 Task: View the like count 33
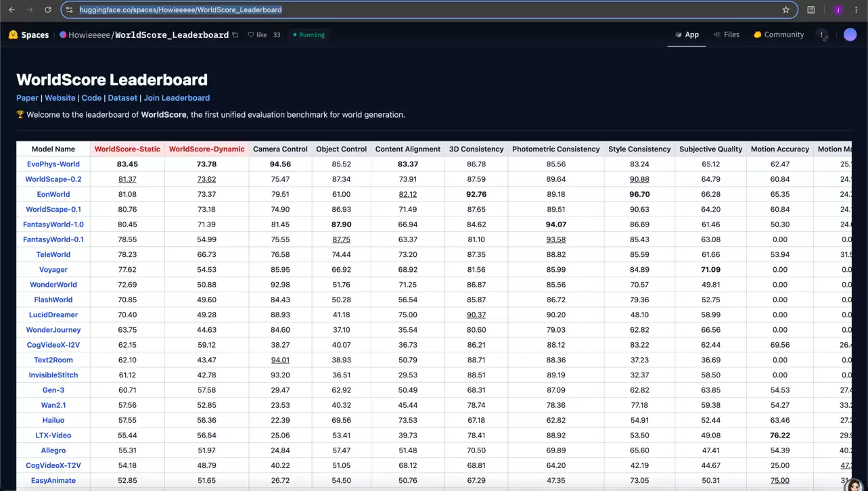(x=277, y=34)
